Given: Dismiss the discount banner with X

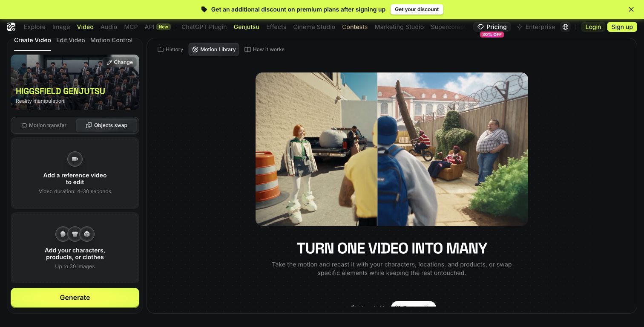Looking at the screenshot, I should (x=631, y=9).
